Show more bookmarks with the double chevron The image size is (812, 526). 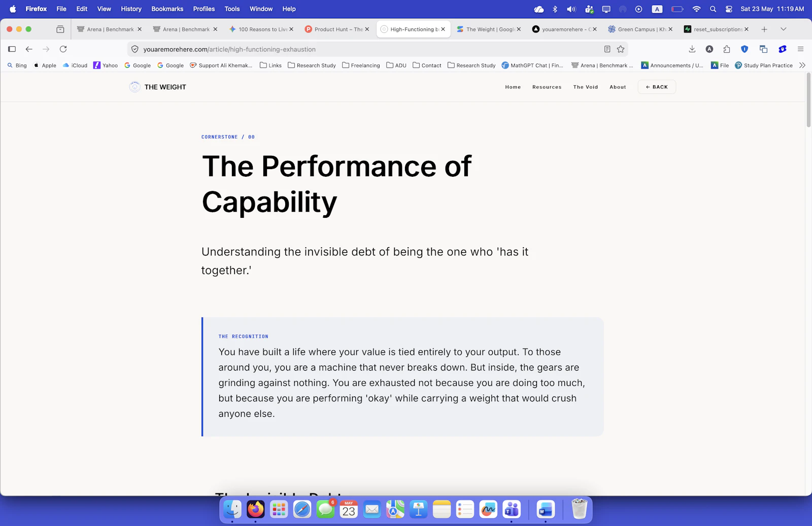point(802,65)
